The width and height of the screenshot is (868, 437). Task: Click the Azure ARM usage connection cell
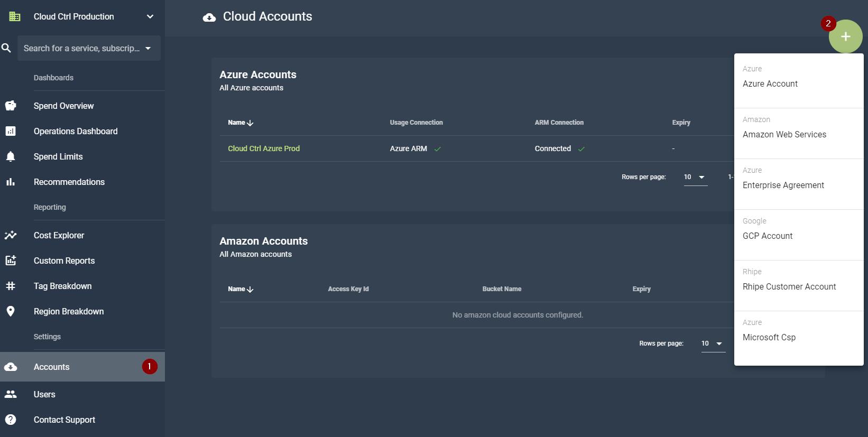[415, 148]
